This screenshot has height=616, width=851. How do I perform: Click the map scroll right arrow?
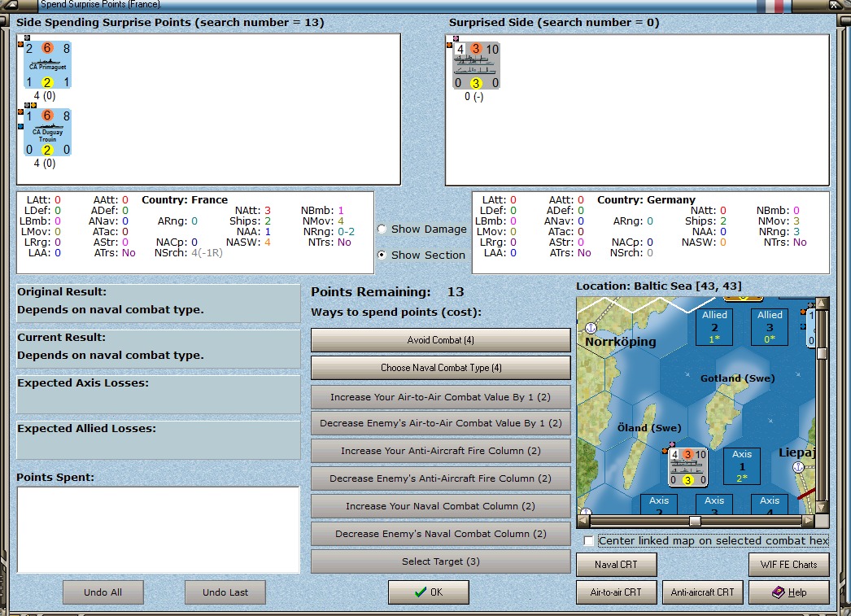point(807,521)
